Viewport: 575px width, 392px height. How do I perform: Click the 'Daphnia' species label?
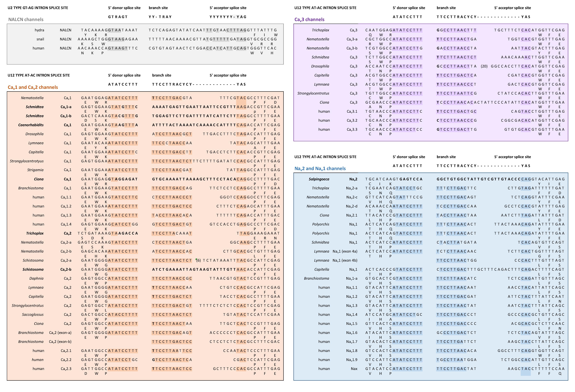click(36, 278)
